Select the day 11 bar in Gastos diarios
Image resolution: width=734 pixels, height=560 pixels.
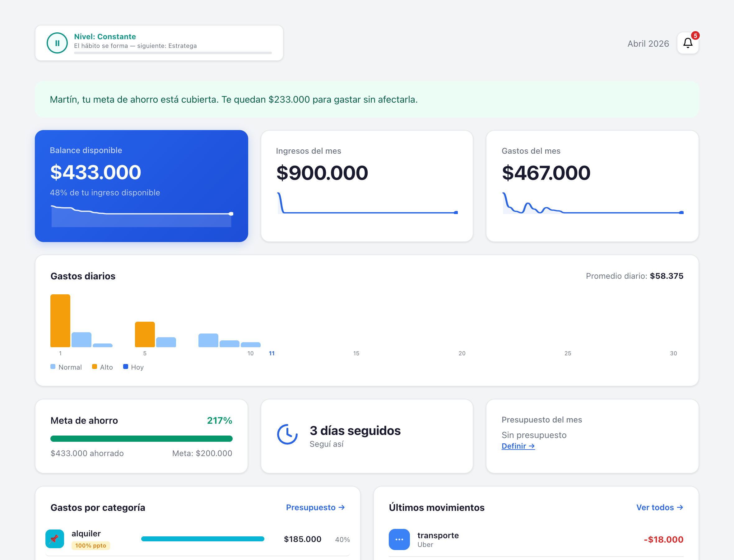pyautogui.click(x=272, y=345)
